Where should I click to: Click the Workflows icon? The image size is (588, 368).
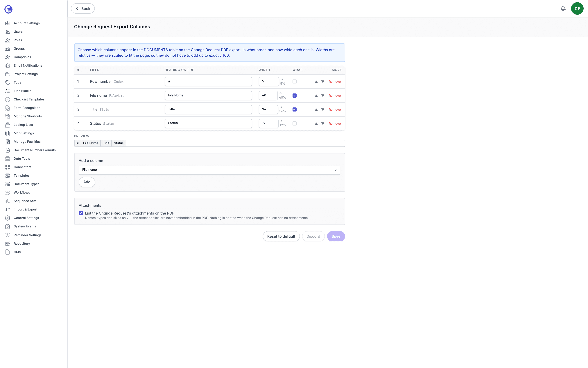(8, 192)
